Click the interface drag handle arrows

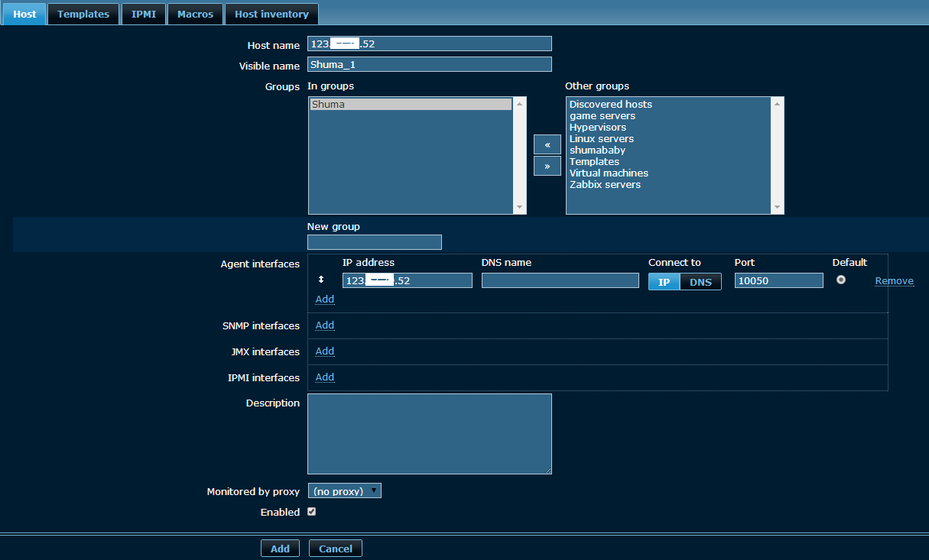click(321, 280)
